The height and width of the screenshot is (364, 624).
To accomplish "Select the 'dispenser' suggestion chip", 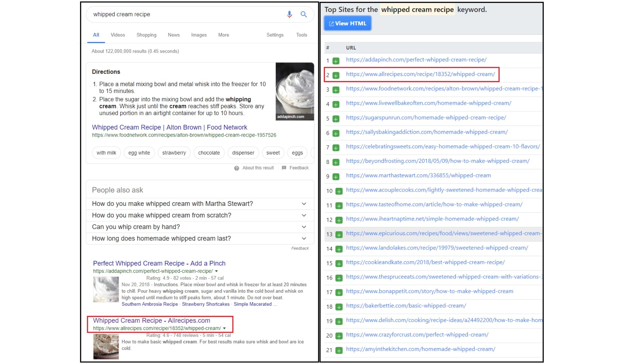I will [x=243, y=153].
